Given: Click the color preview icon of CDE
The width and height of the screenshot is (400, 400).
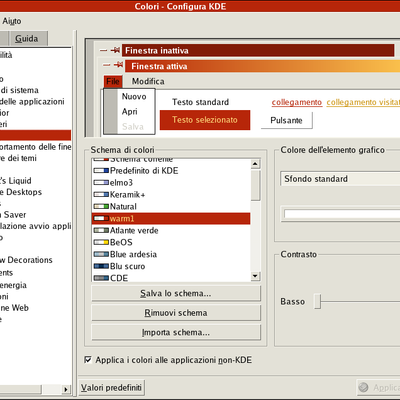Looking at the screenshot, I should click(101, 278).
